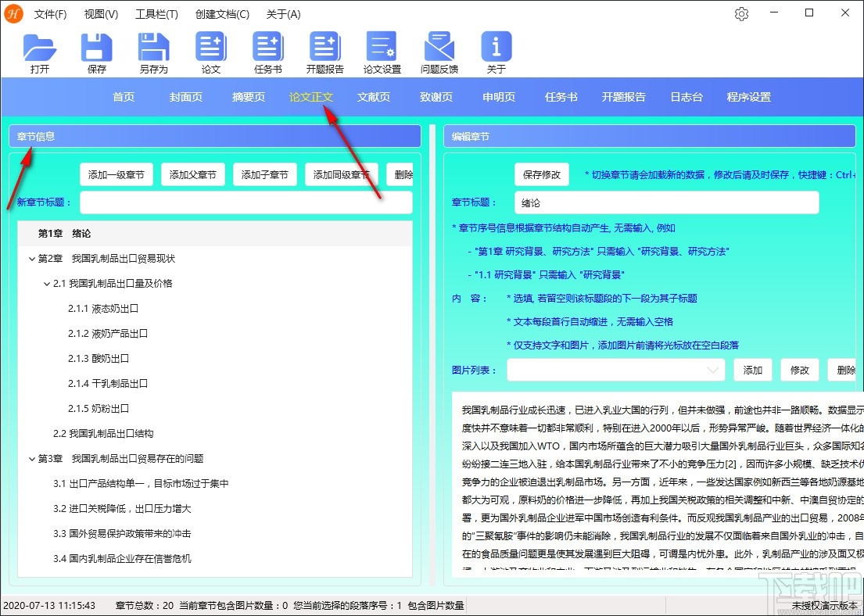864x616 pixels.
Task: Select the 2.1.3 酸奶出口 tree item
Action: pyautogui.click(x=98, y=358)
